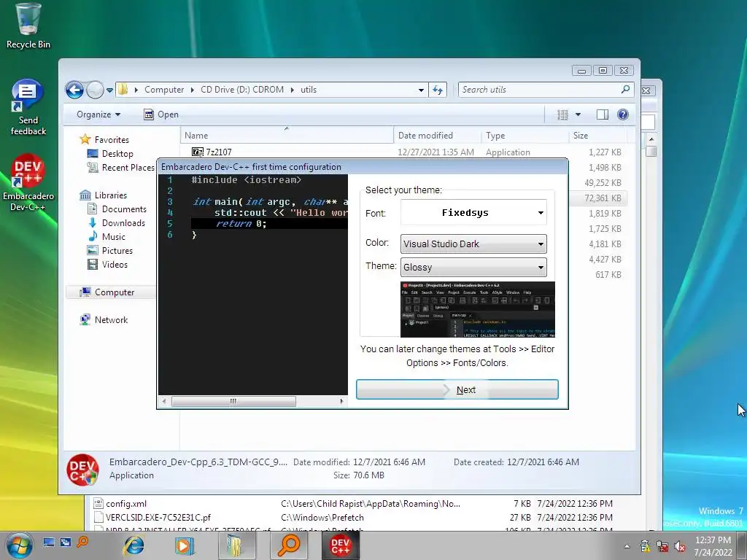This screenshot has width=747, height=560.
Task: Click the 72,361 KB size cell
Action: (603, 198)
